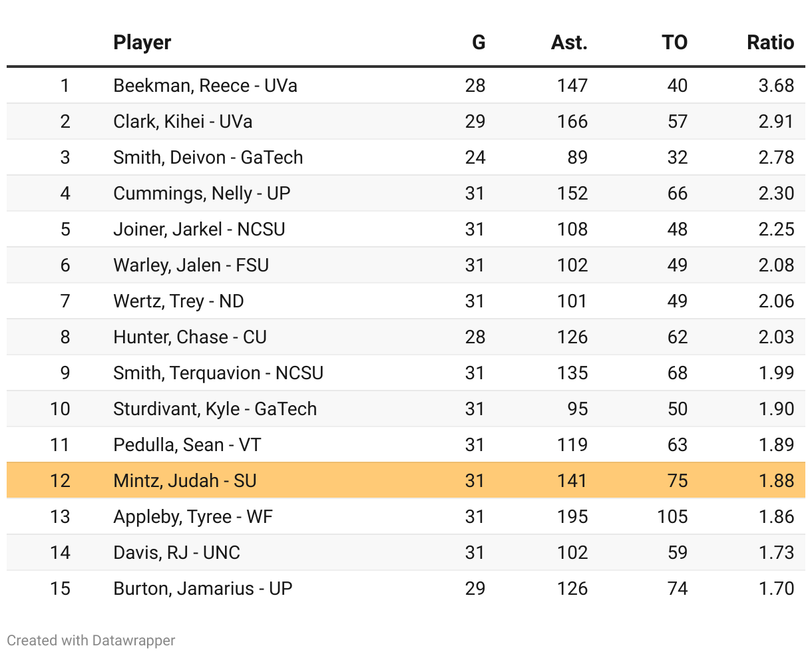
Task: Click Warley, Jalen - FSU name
Action: [191, 265]
